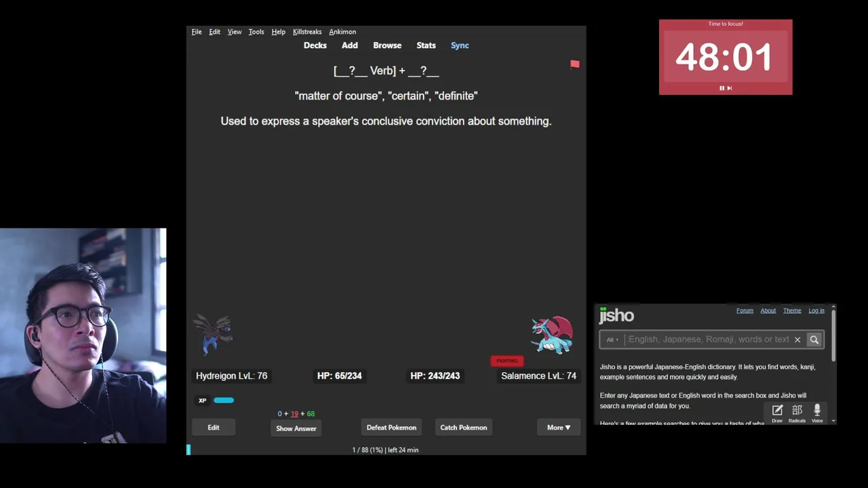This screenshot has height=488, width=868.
Task: Click 'Hydreigon LvL: 76' text
Action: point(231,375)
